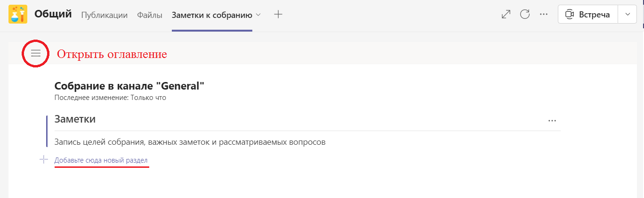Expand the tab to full screen

[506, 14]
